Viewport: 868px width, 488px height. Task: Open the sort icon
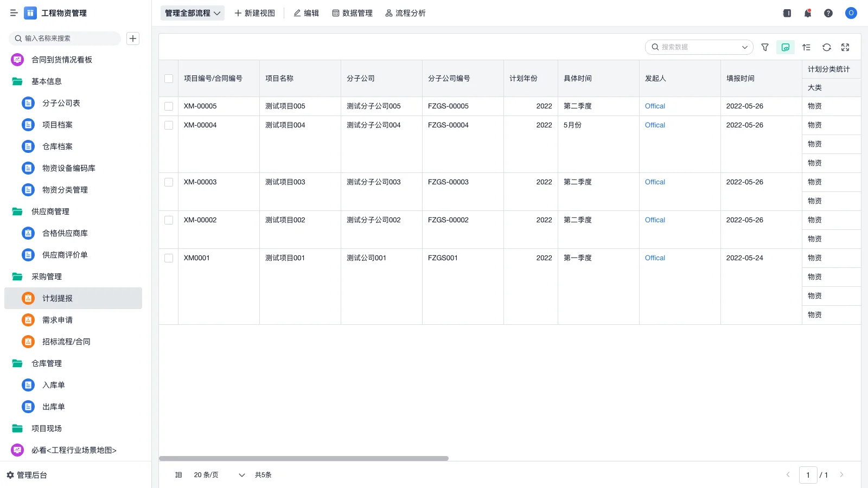[x=806, y=47]
